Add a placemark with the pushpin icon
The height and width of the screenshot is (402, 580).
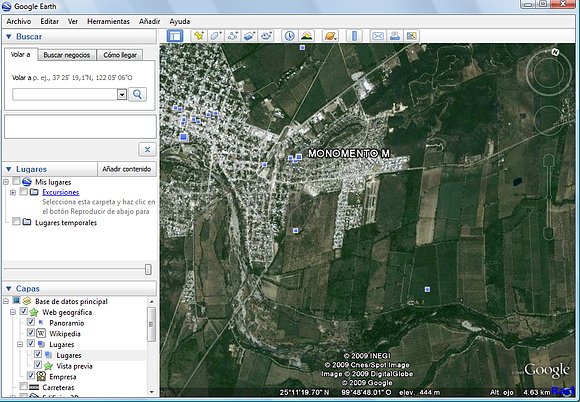[199, 36]
